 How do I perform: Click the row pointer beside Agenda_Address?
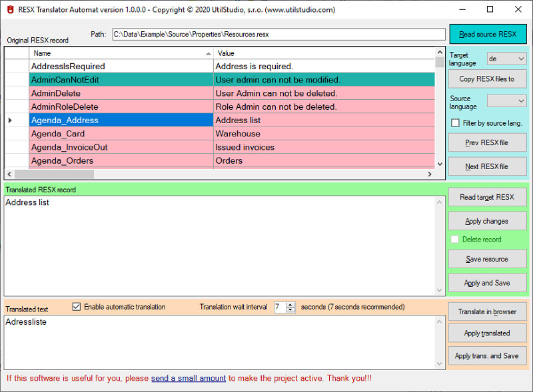[10, 120]
